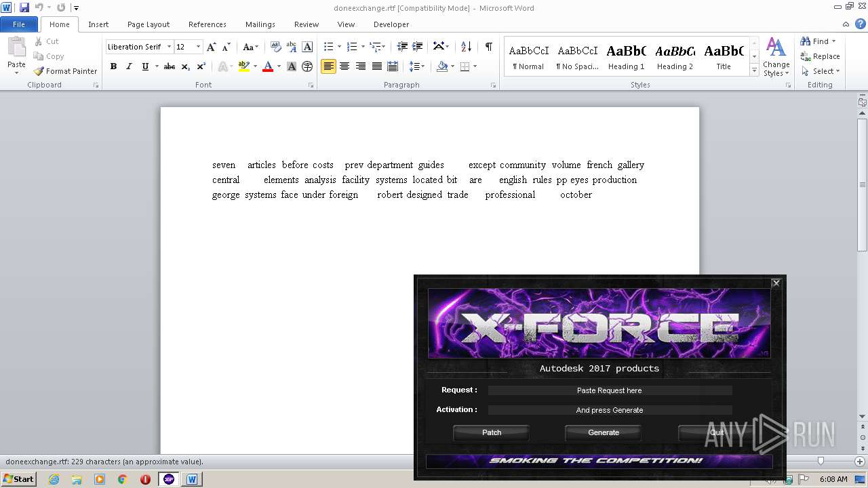Viewport: 868px width, 488px height.
Task: Click Clear Formatting icon
Action: click(276, 47)
